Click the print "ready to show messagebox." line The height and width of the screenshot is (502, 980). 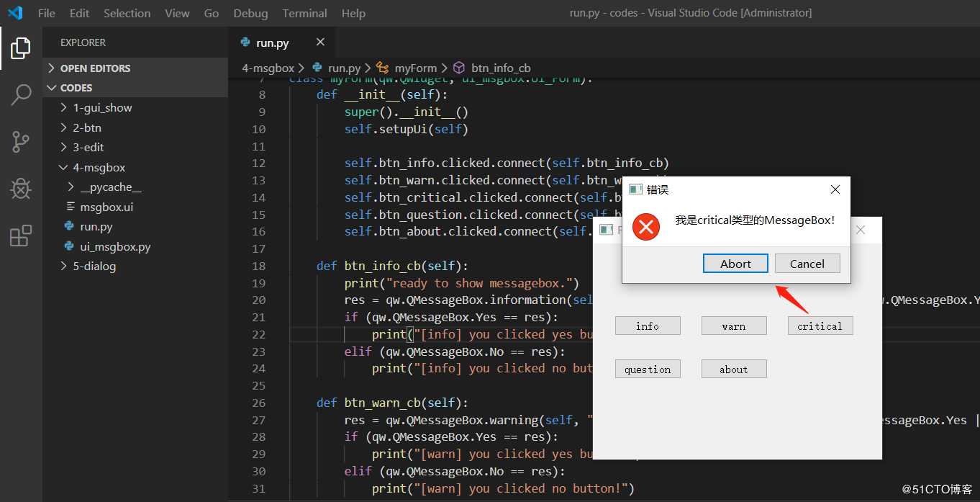click(461, 283)
